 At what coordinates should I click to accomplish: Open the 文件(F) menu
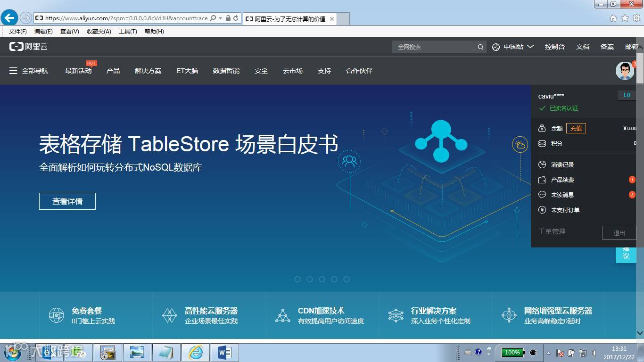pos(18,32)
